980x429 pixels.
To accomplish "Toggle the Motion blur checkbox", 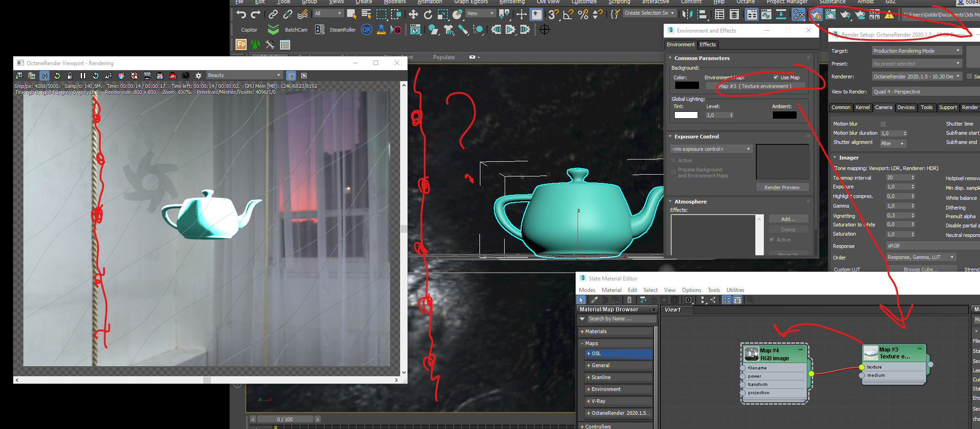I will click(883, 124).
